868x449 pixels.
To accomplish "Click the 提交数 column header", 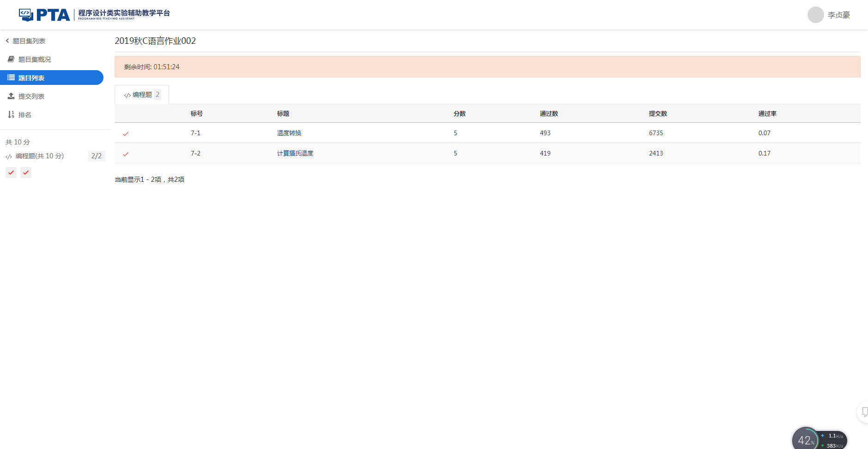I will (x=658, y=114).
